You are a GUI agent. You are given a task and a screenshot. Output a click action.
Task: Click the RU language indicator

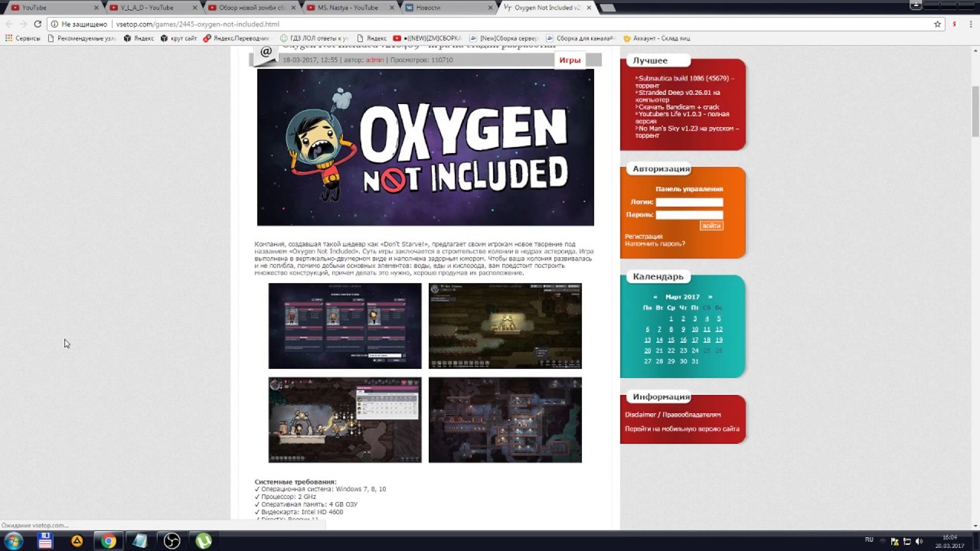click(869, 540)
